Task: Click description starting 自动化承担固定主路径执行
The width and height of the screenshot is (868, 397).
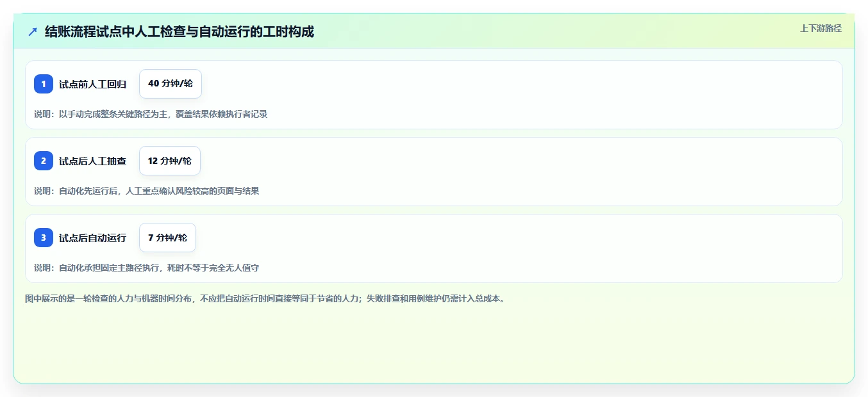Action: [x=147, y=268]
